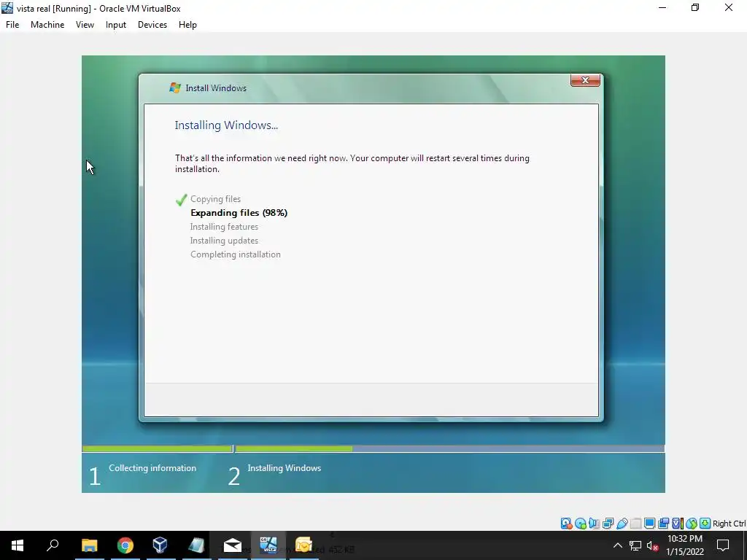The image size is (747, 560).
Task: Open the clock showing 10:32 PM
Action: (684, 545)
